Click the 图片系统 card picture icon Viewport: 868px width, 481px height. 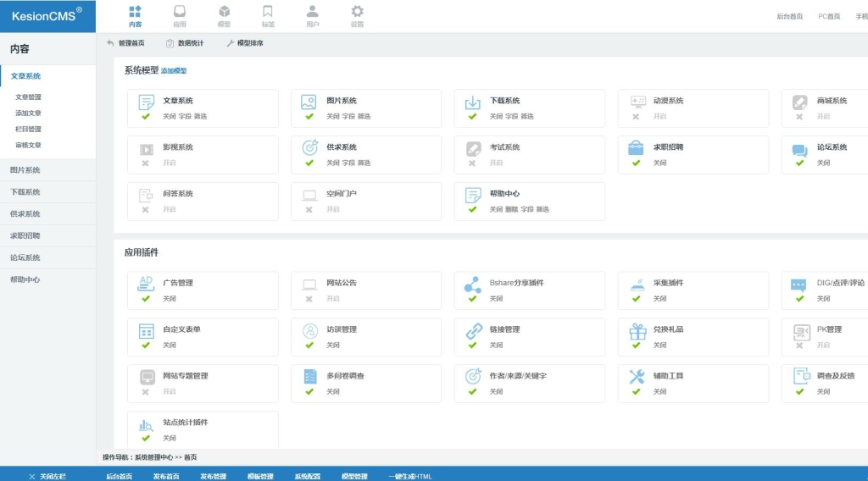click(x=309, y=102)
